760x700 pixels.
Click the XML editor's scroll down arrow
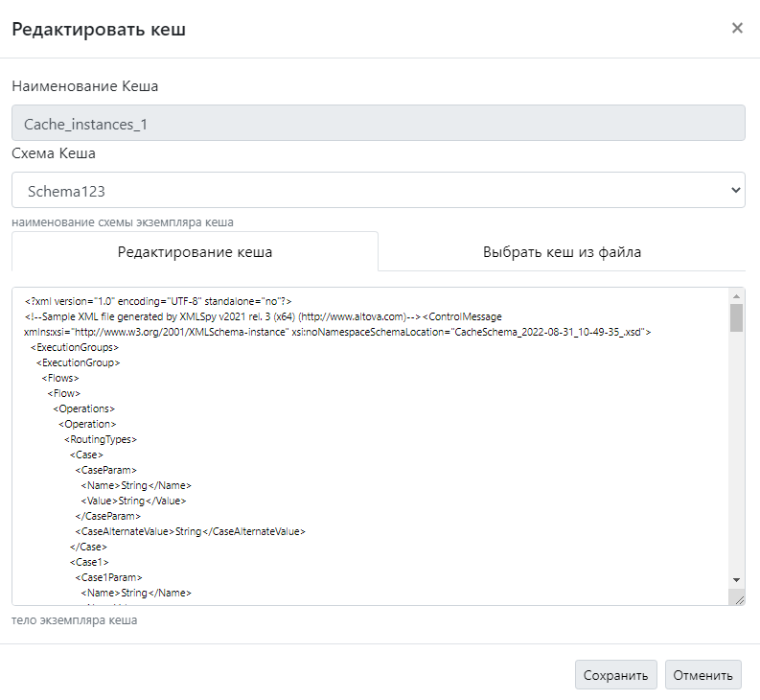(x=736, y=580)
